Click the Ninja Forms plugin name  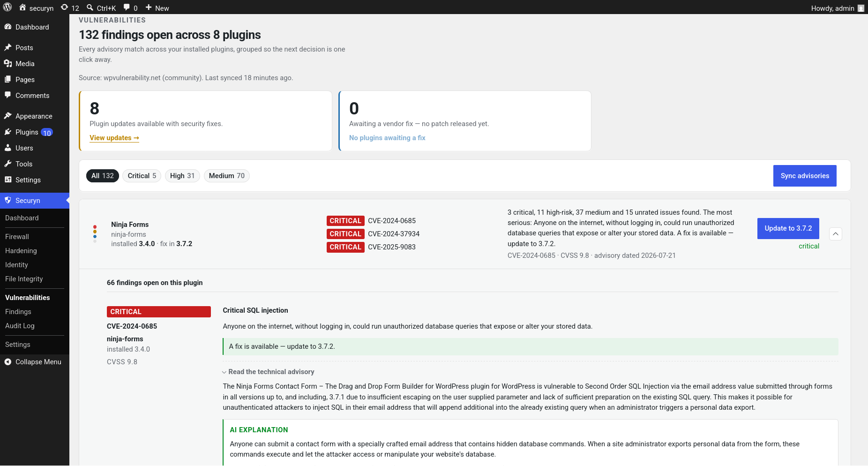(130, 225)
